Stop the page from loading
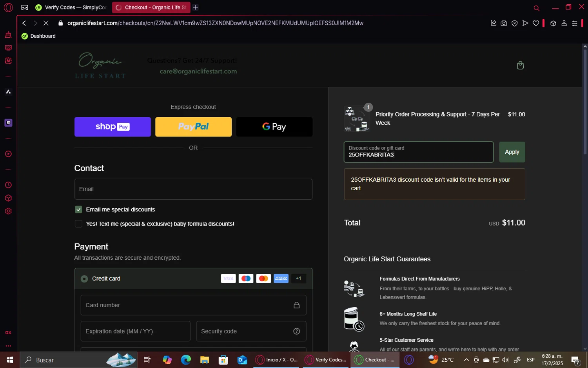Screen dimensions: 588x368 (x=46, y=23)
